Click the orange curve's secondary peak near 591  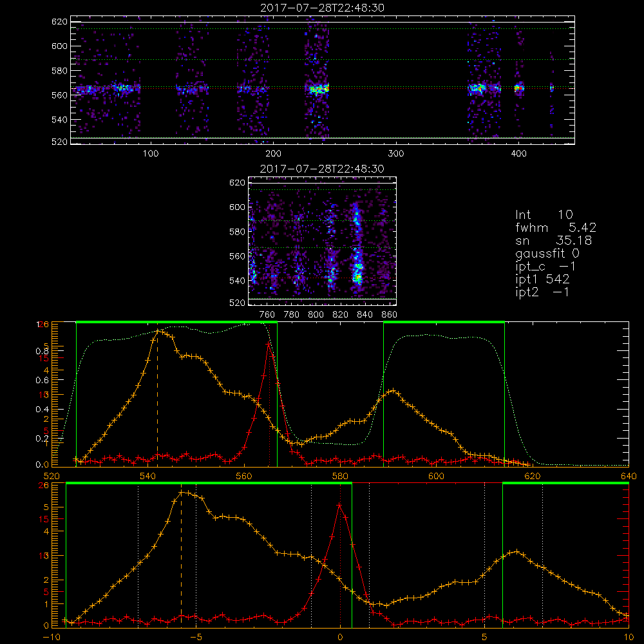click(x=393, y=391)
